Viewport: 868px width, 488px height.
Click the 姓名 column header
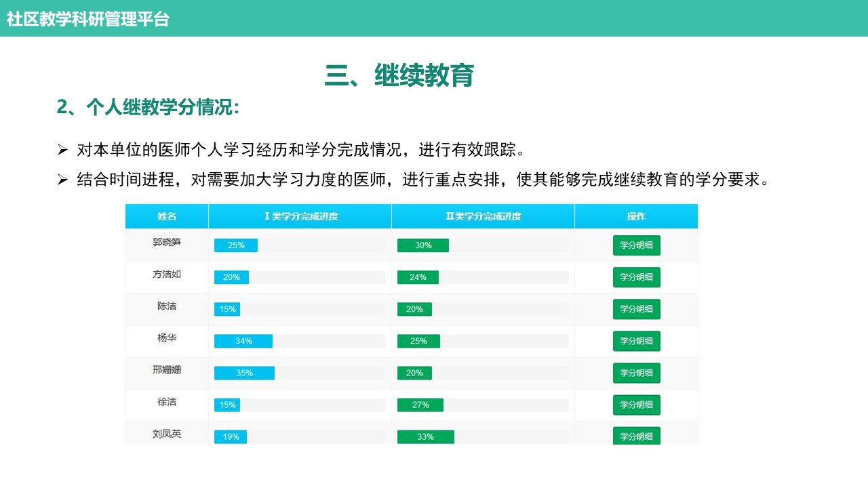[167, 216]
